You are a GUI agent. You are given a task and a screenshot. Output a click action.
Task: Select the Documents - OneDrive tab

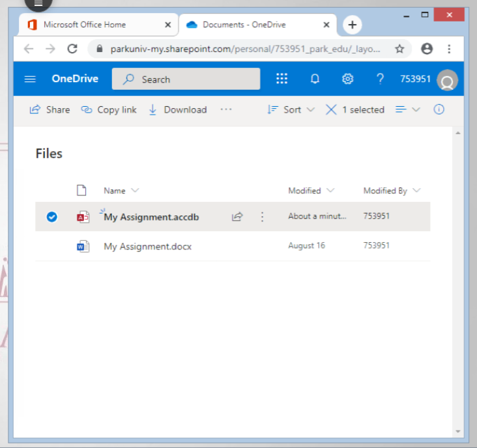pyautogui.click(x=257, y=25)
